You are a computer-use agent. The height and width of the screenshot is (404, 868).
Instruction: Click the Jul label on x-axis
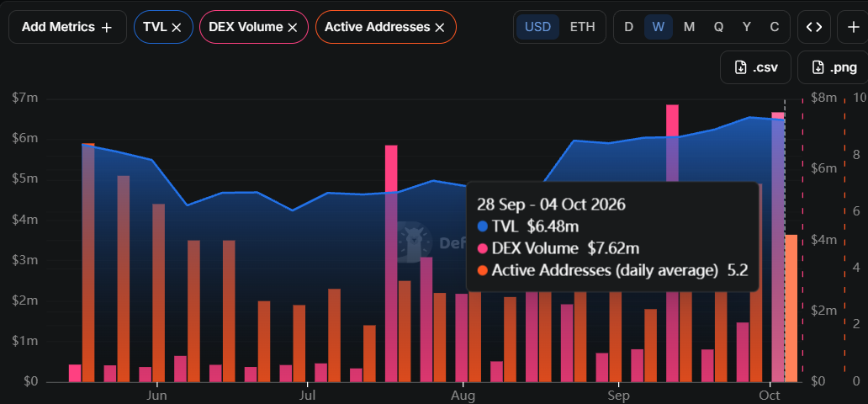point(307,396)
